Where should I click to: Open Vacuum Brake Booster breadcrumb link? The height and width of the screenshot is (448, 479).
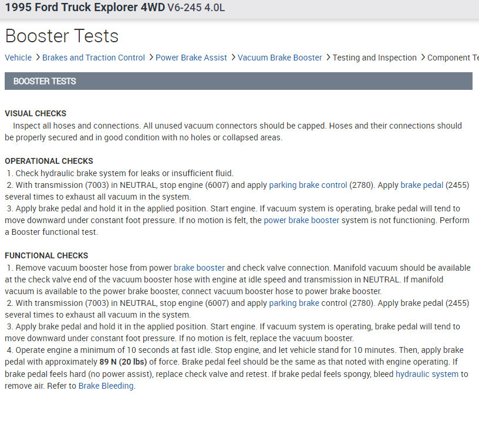[280, 58]
